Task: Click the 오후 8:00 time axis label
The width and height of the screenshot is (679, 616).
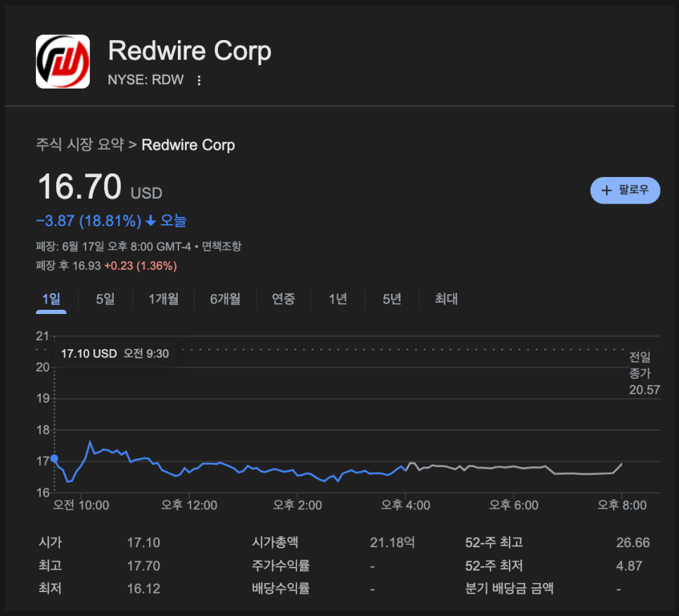Action: coord(622,505)
